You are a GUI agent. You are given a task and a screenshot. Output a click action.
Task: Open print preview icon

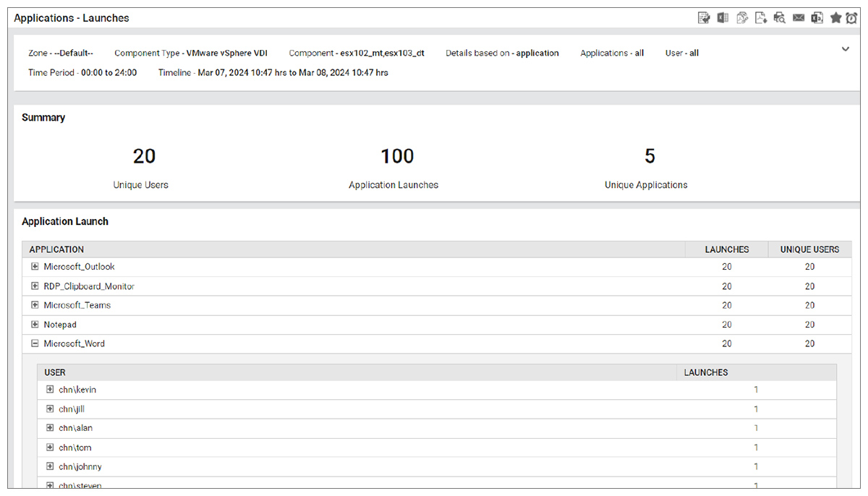779,18
